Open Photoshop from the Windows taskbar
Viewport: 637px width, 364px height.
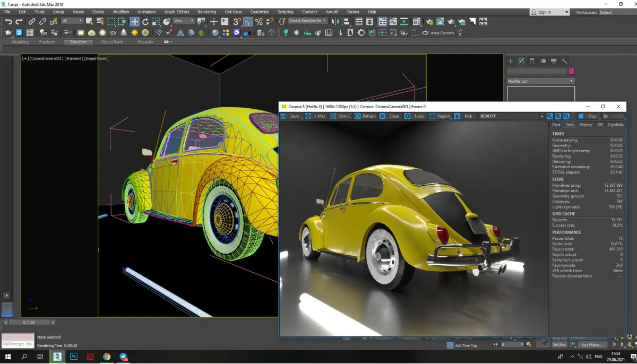(74, 357)
